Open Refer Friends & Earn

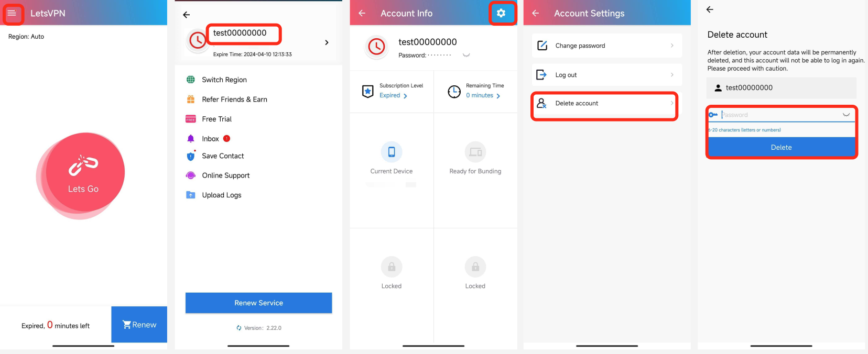click(234, 99)
